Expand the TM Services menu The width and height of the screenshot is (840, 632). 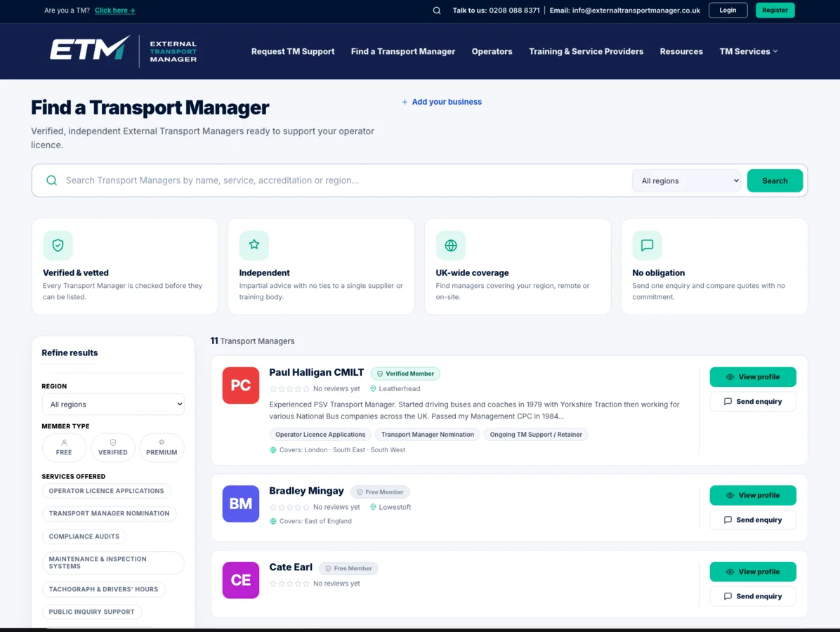click(x=749, y=51)
